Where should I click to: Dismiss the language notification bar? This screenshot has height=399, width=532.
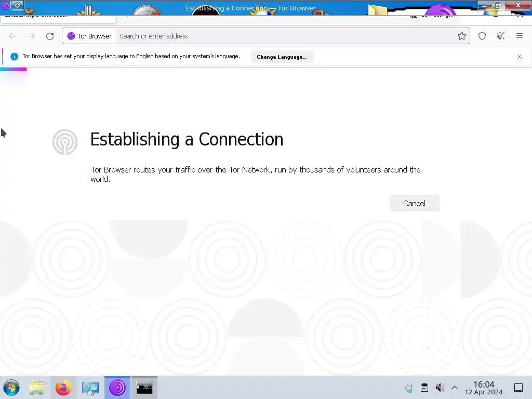pyautogui.click(x=519, y=57)
